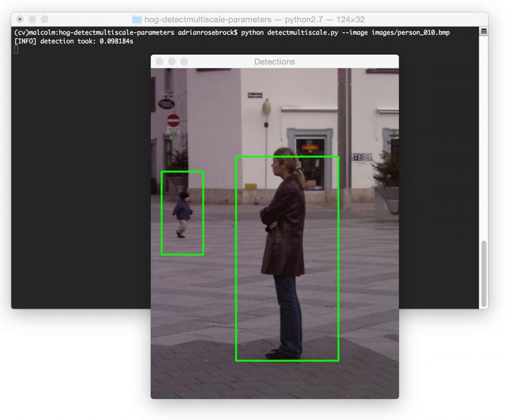Image resolution: width=505 pixels, height=420 pixels.
Task: Zoom the Detections window with the third title bar button
Action: click(184, 62)
